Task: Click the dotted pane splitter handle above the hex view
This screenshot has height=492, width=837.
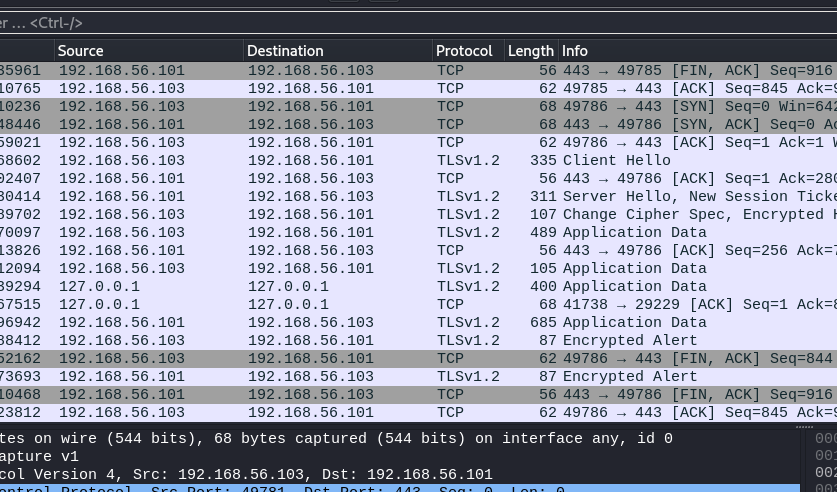Action: 804,427
